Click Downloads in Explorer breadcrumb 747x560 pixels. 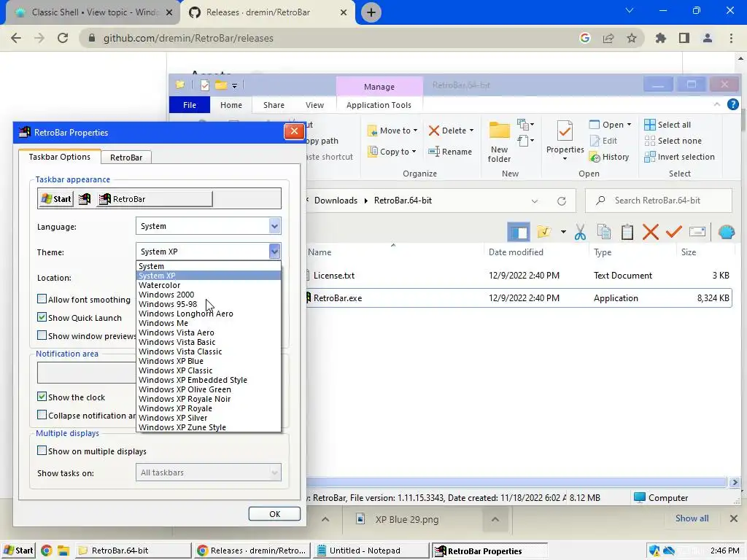point(336,201)
